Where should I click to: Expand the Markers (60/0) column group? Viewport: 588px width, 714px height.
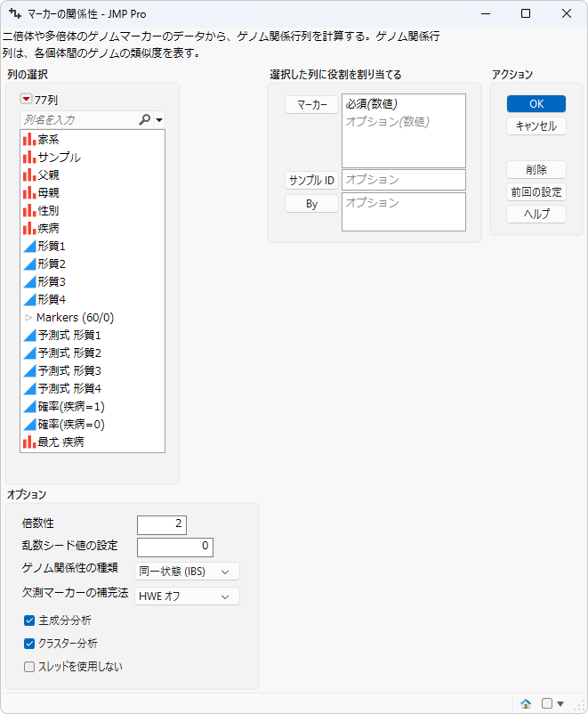(28, 318)
